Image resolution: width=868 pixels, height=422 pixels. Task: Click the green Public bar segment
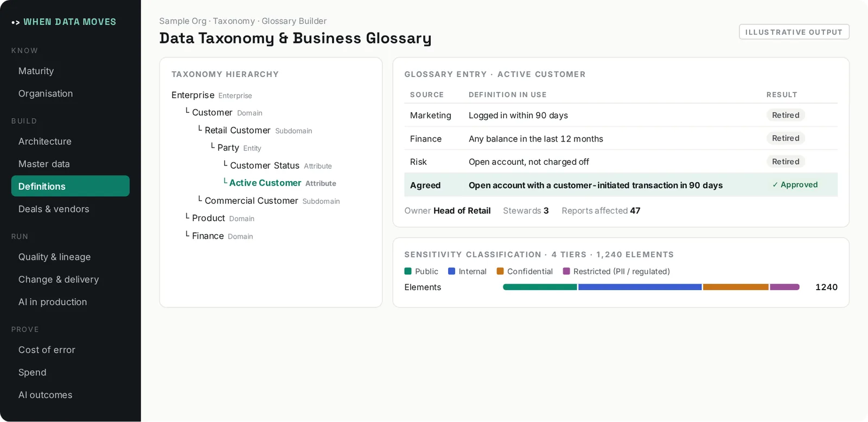pos(540,287)
